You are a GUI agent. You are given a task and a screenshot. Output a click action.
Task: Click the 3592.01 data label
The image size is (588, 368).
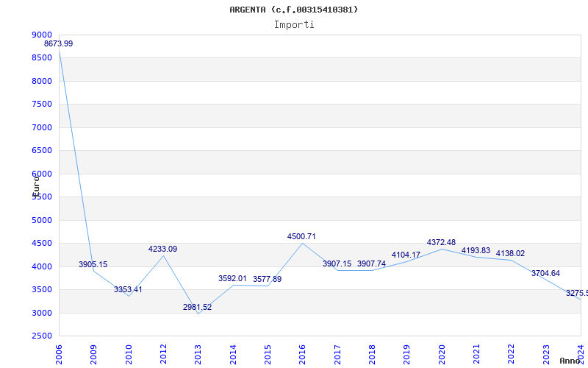[232, 279]
